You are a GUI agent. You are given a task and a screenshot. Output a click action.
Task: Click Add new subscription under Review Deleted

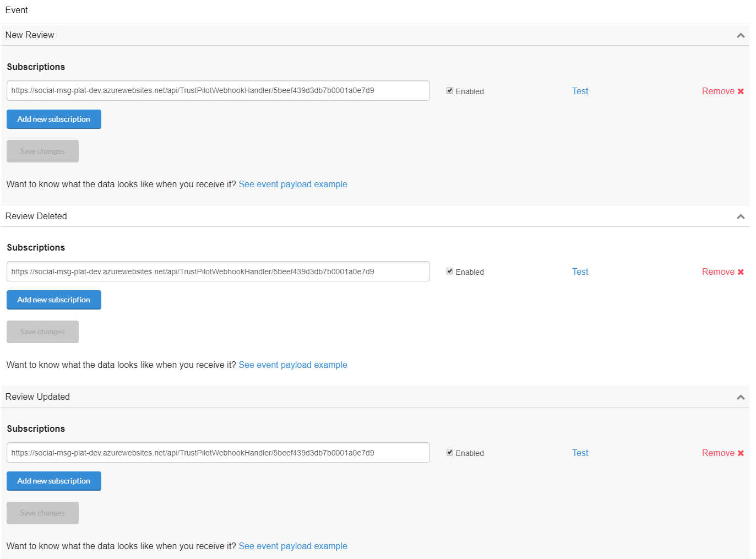(x=53, y=300)
